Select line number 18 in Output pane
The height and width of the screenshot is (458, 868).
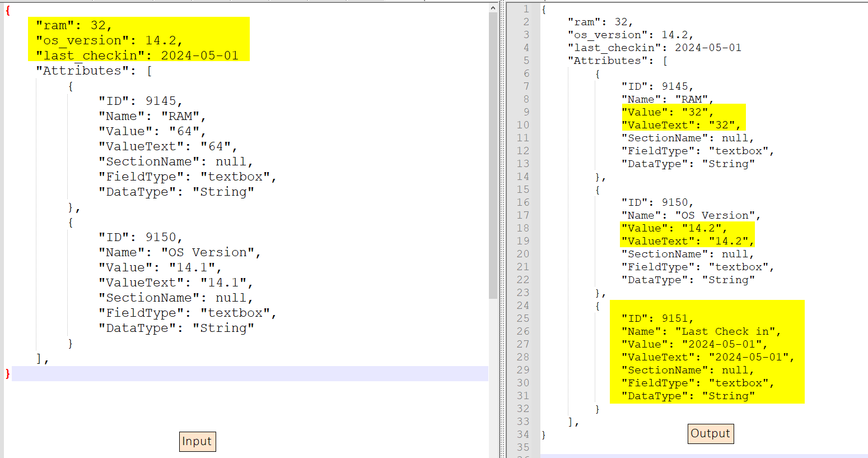tap(523, 228)
